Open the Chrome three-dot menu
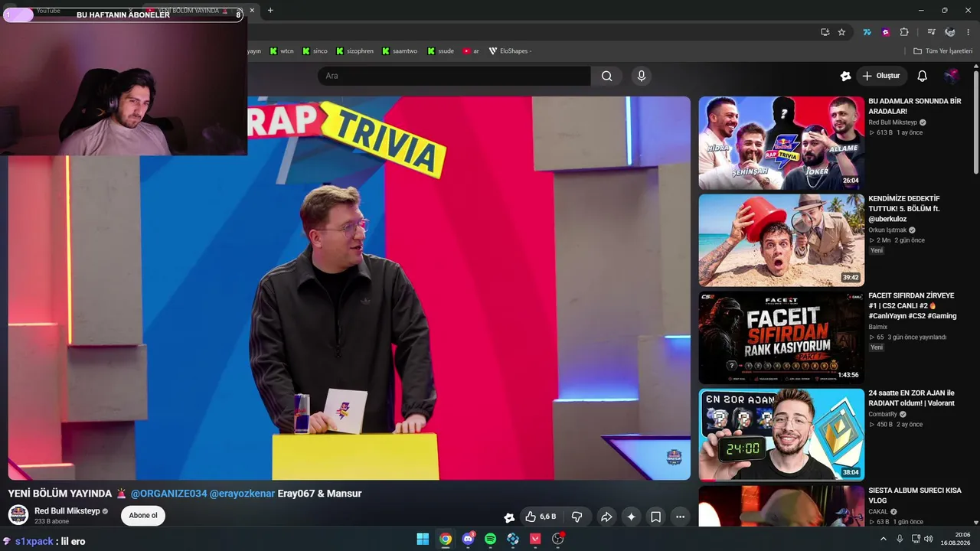This screenshot has width=980, height=551. tap(969, 32)
